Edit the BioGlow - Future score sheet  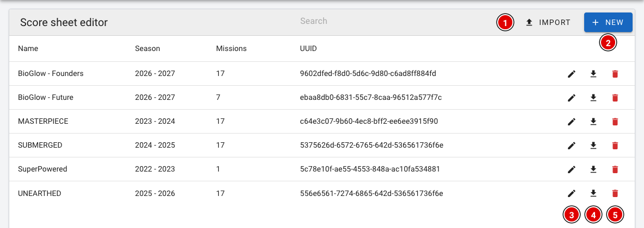571,98
